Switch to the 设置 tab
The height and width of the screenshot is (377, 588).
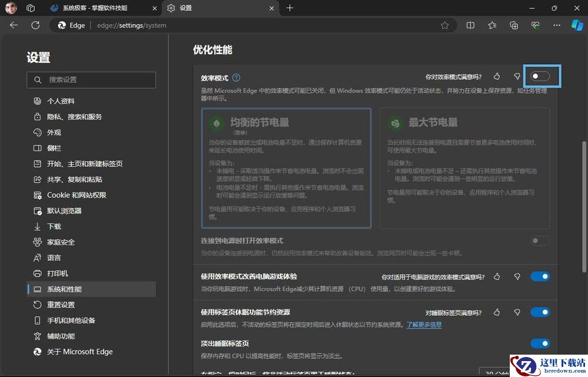(220, 8)
